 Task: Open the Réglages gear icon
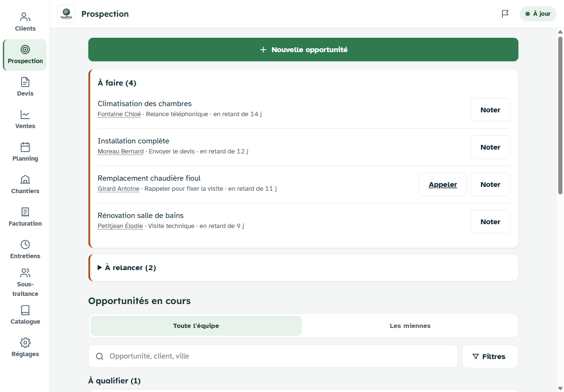(25, 342)
